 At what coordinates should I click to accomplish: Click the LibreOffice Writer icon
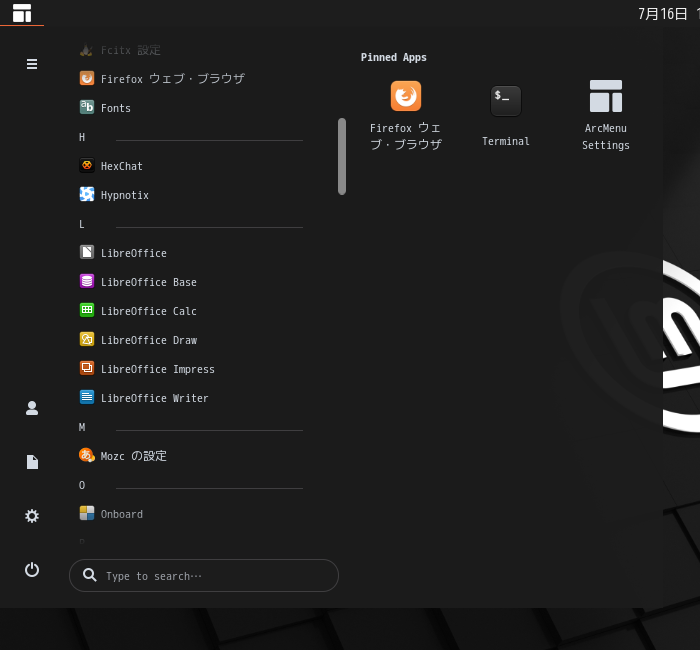pyautogui.click(x=87, y=397)
